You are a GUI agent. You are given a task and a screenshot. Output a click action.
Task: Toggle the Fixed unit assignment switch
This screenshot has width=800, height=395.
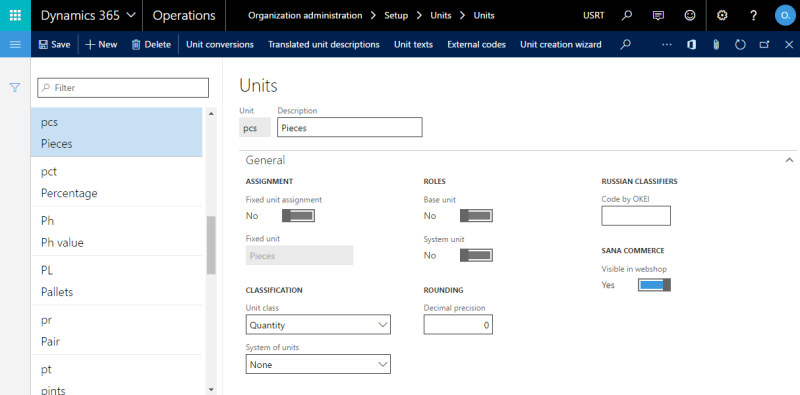coord(298,216)
